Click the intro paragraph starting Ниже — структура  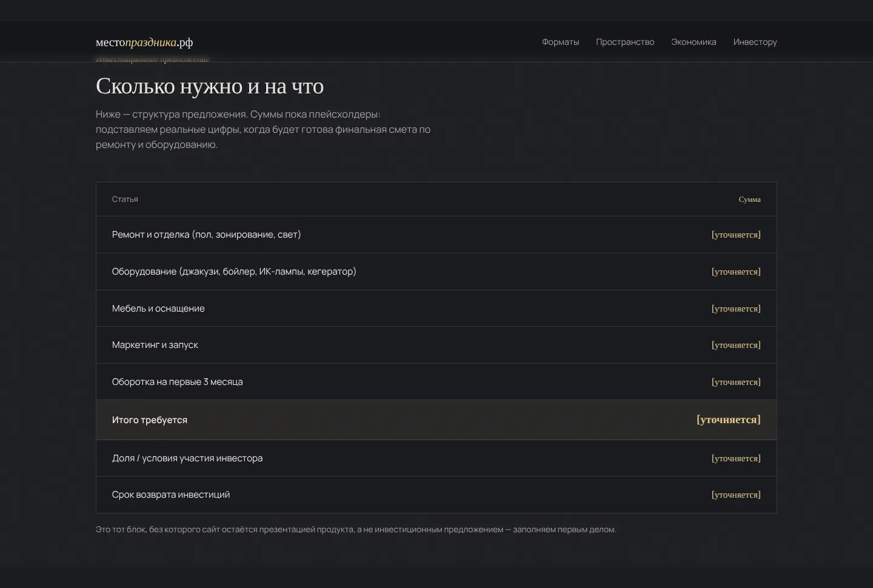(x=263, y=129)
